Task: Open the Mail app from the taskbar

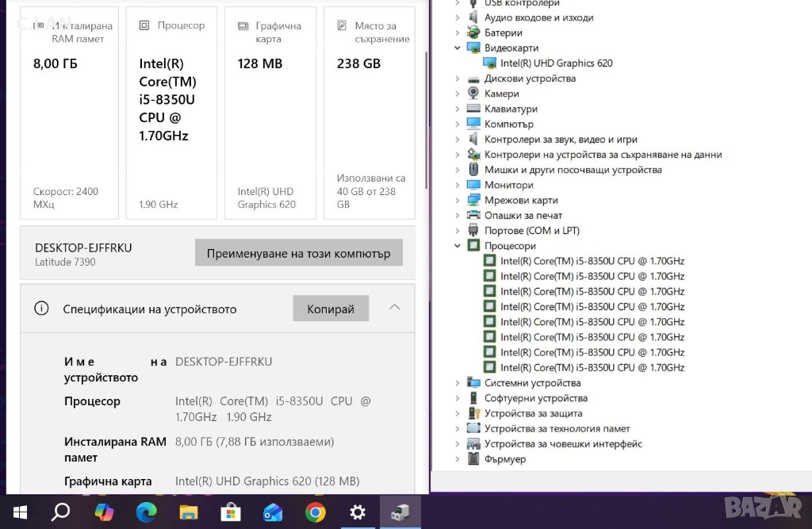Action: coord(273,512)
